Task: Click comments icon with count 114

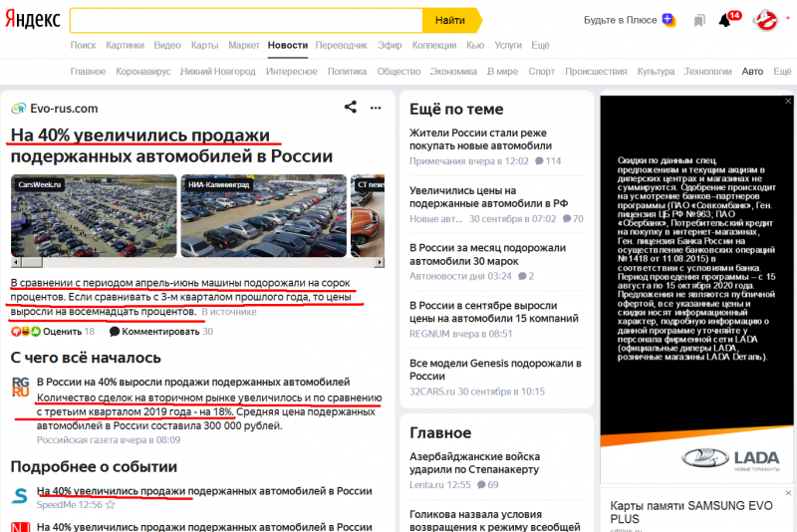Action: click(539, 161)
